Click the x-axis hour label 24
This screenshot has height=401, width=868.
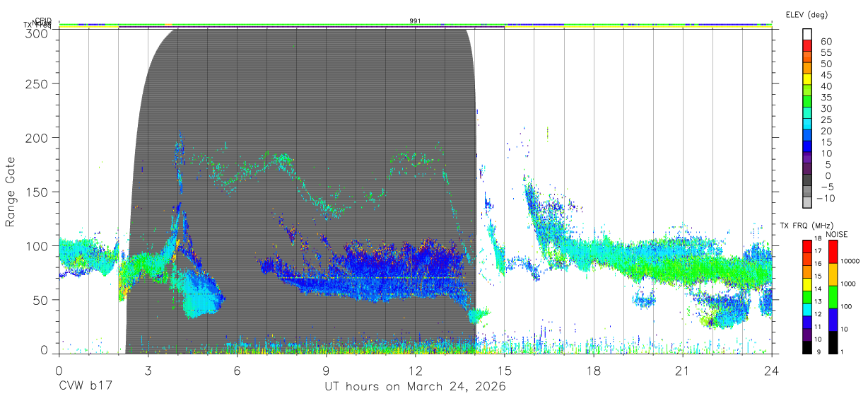pyautogui.click(x=772, y=370)
